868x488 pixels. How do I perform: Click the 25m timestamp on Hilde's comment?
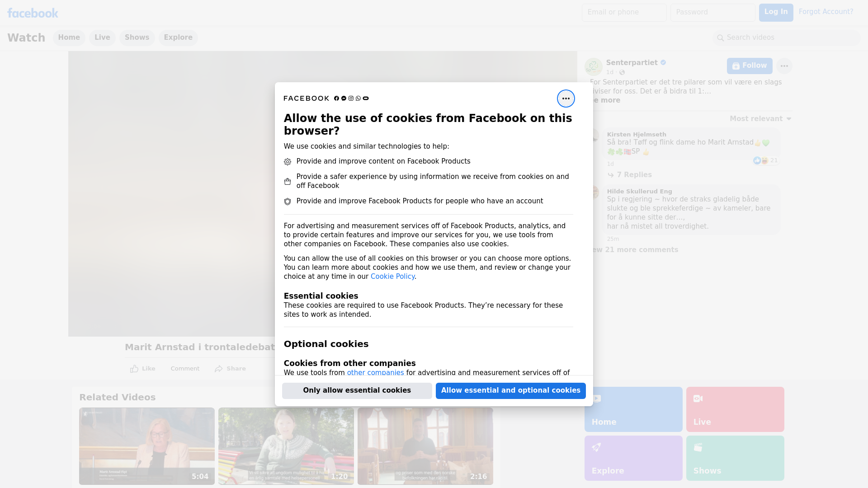tap(613, 239)
